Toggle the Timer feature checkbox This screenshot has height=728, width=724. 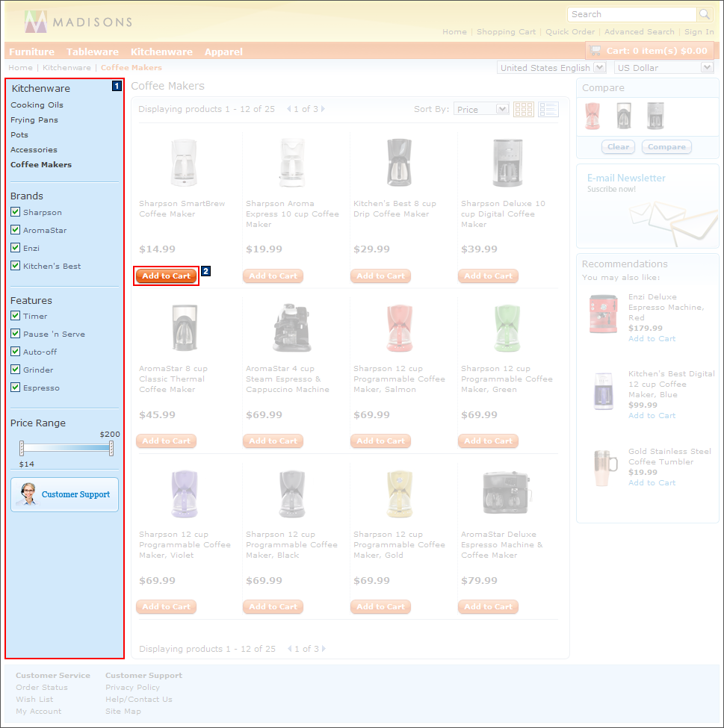click(15, 316)
